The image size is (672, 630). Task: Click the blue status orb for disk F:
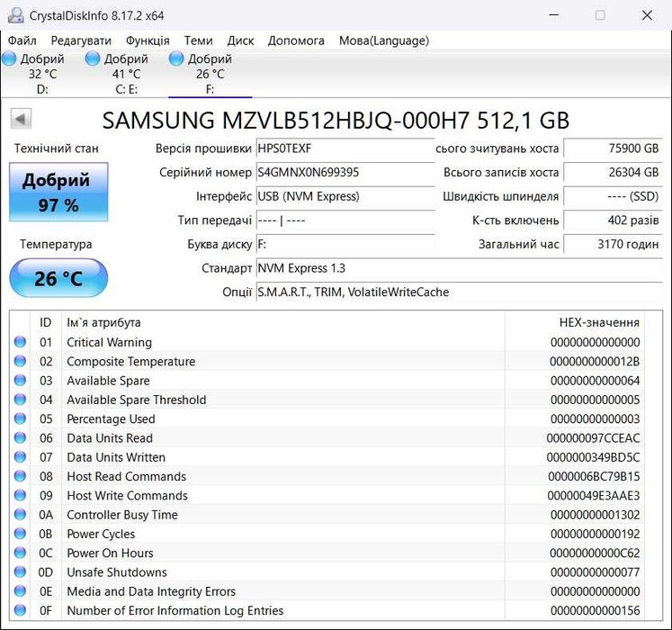point(176,58)
